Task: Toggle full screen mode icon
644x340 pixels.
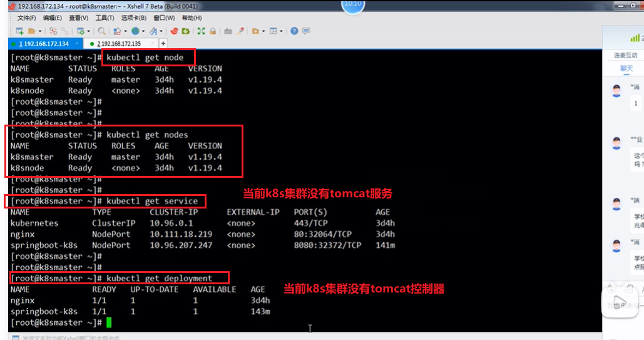Action: pyautogui.click(x=201, y=31)
